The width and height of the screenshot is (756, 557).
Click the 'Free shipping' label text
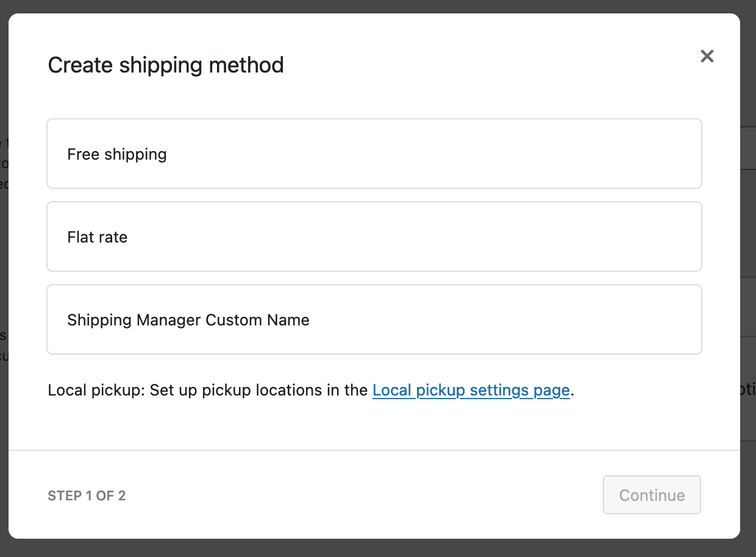pyautogui.click(x=117, y=154)
